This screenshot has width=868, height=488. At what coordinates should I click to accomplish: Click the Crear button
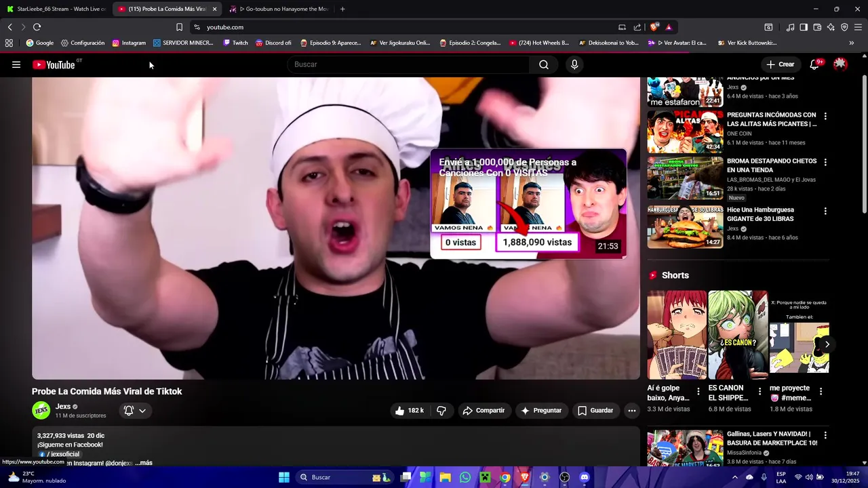780,64
